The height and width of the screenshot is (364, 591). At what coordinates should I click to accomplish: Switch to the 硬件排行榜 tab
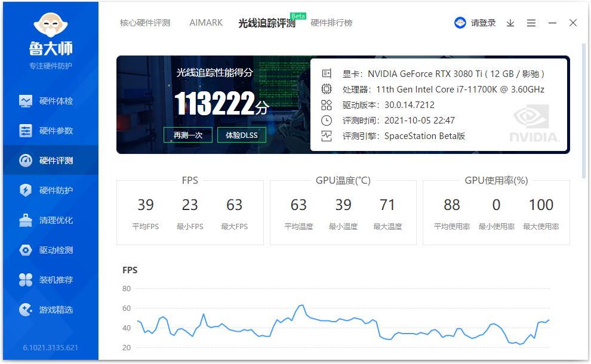[331, 23]
